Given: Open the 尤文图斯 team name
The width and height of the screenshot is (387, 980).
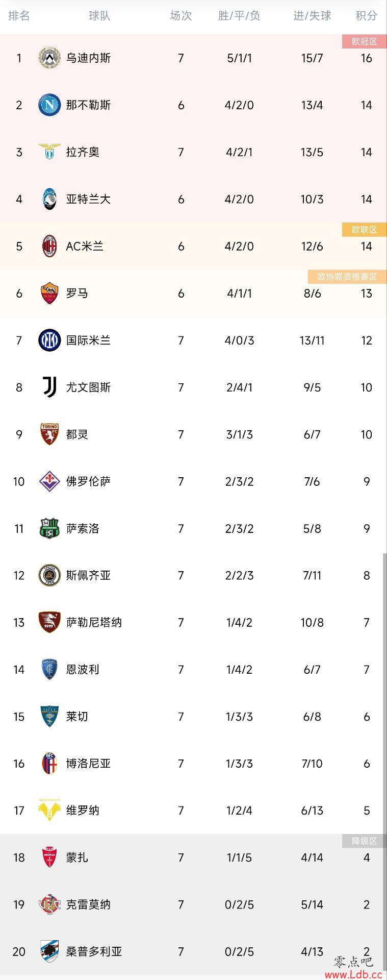Looking at the screenshot, I should (x=88, y=387).
